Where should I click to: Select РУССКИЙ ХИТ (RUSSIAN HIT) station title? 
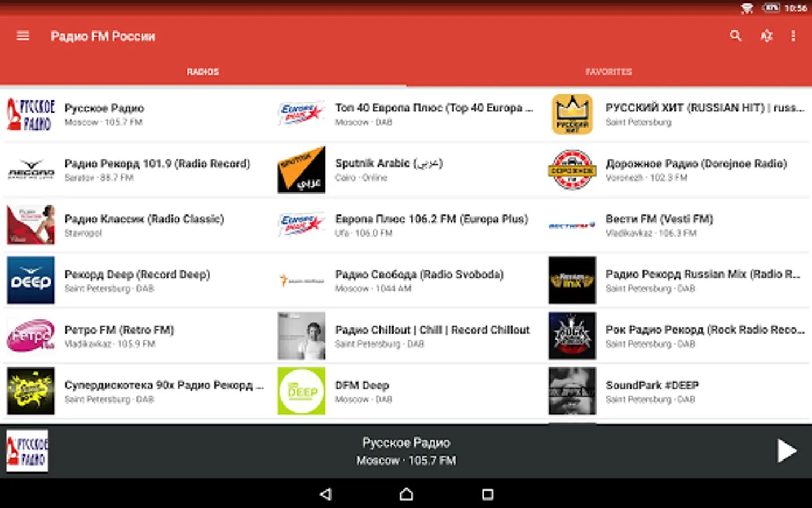coord(705,107)
